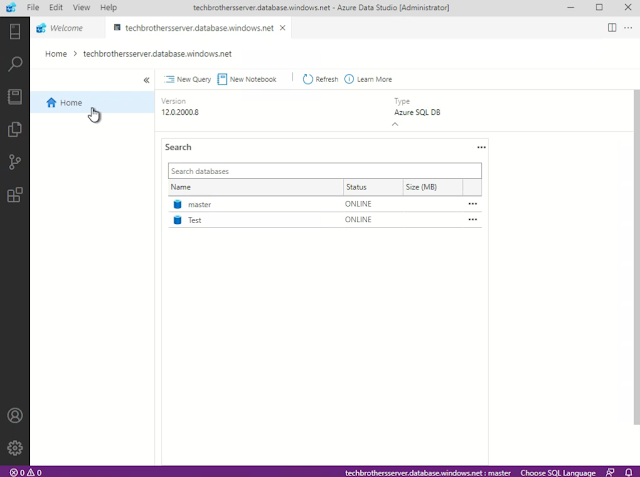Click the New Query button

click(188, 79)
